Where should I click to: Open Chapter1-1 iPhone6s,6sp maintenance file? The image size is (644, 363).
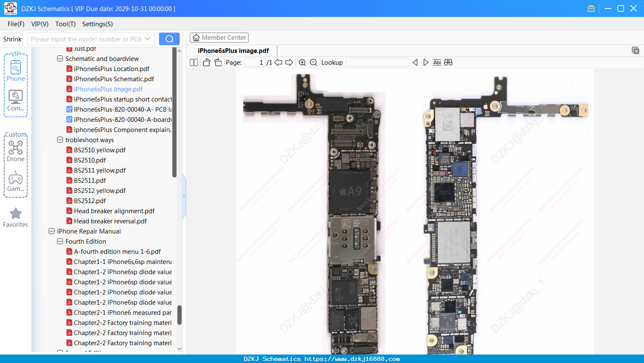[119, 262]
